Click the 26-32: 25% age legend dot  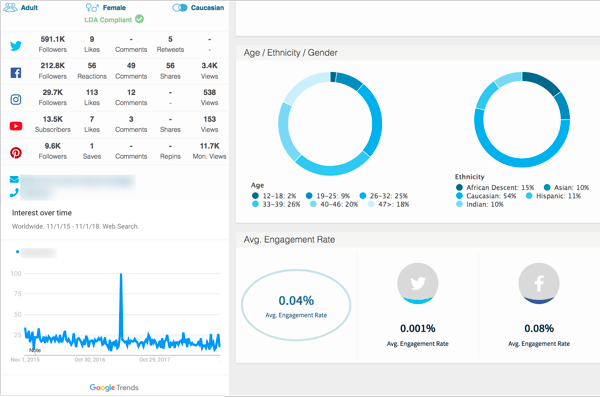(363, 196)
